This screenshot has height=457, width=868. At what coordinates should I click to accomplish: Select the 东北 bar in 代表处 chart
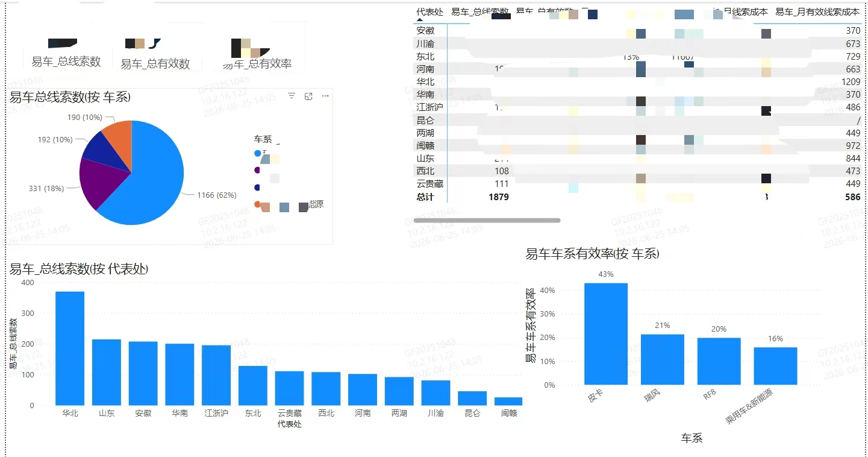(x=253, y=386)
